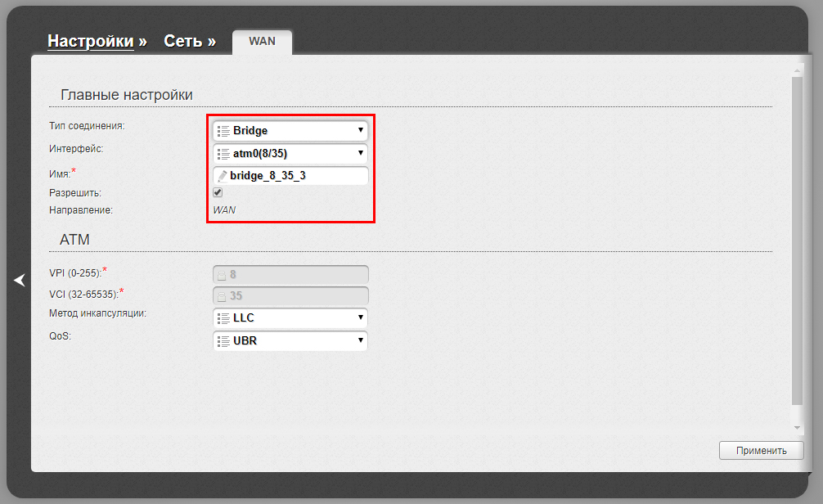823x504 pixels.
Task: Click the Тип соединения label
Action: point(88,126)
